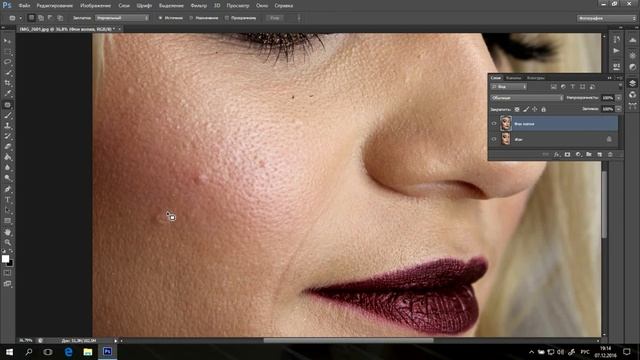Select the Zoom tool in toolbox
The width and height of the screenshot is (640, 360).
(7, 243)
